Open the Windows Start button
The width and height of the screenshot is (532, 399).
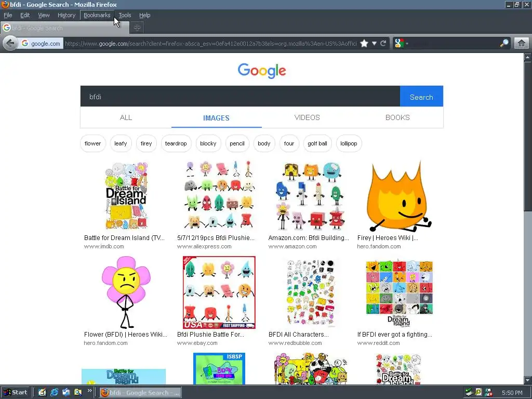16,392
